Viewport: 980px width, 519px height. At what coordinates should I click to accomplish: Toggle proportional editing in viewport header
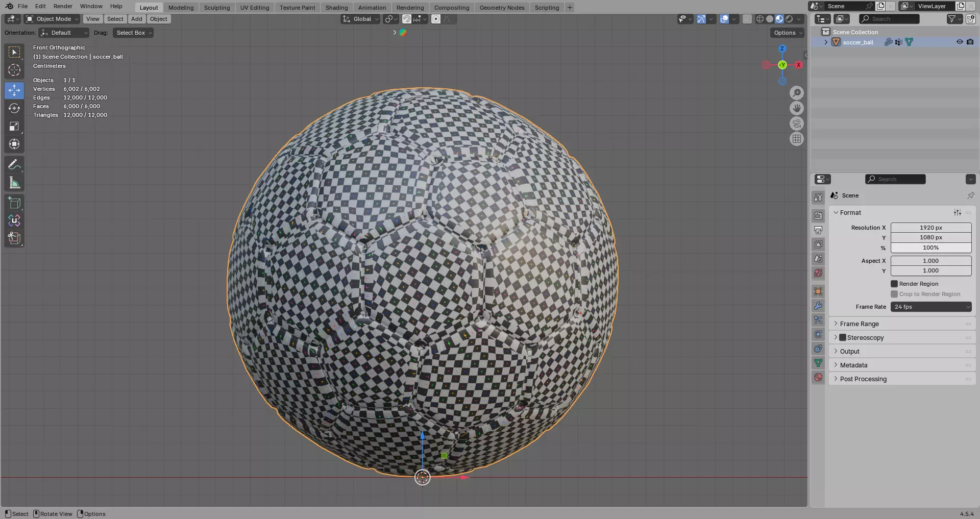(436, 19)
